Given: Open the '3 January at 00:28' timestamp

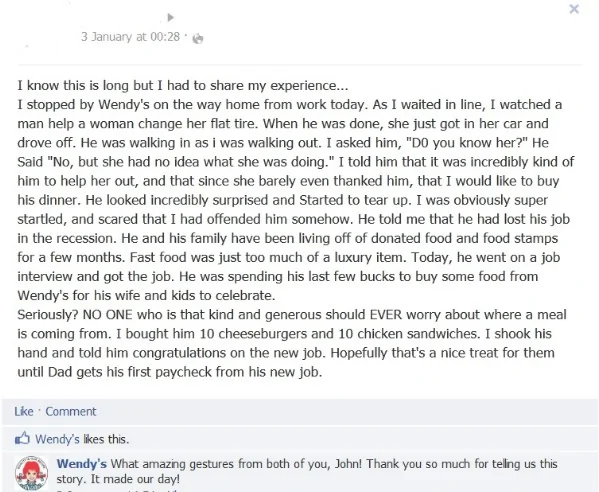Looking at the screenshot, I should click(130, 37).
